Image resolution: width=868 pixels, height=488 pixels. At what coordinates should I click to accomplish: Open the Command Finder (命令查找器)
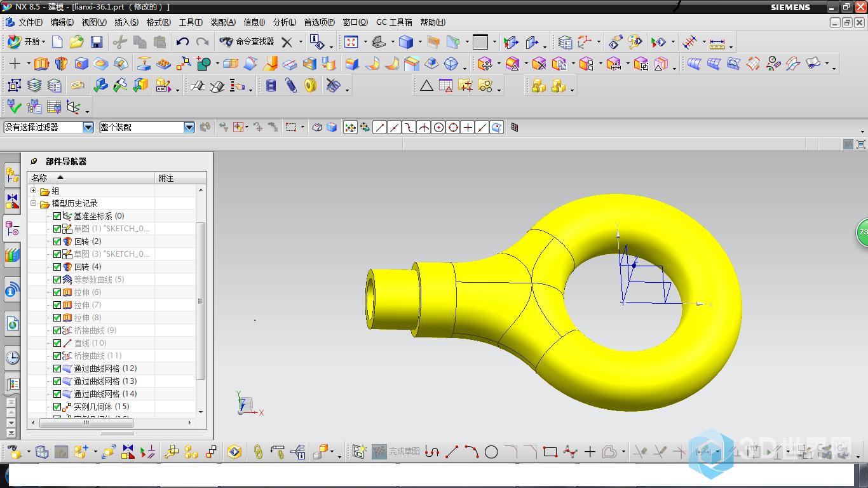(x=247, y=42)
